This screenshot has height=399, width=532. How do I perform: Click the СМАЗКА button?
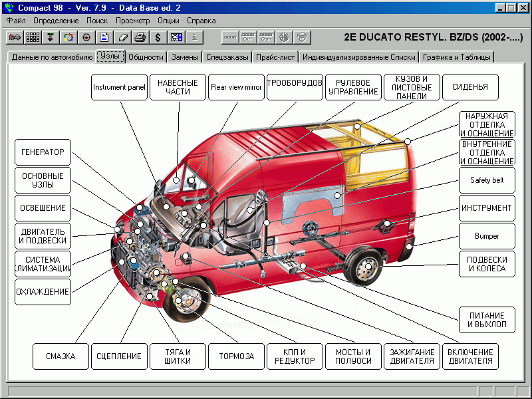(x=61, y=356)
